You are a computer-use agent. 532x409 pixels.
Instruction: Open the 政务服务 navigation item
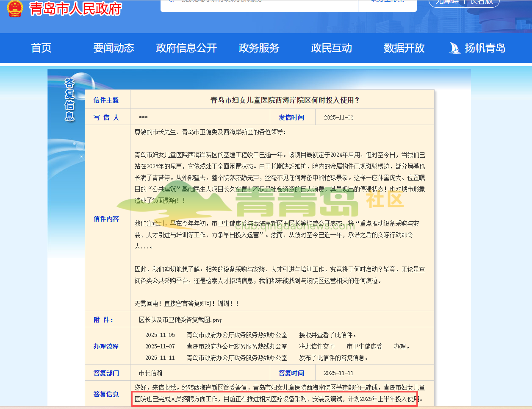click(x=259, y=48)
